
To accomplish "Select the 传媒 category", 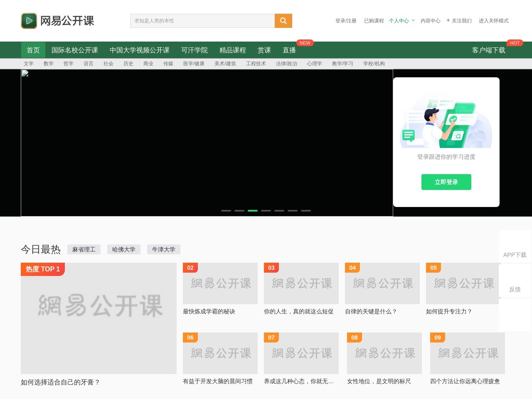I will click(x=168, y=64).
